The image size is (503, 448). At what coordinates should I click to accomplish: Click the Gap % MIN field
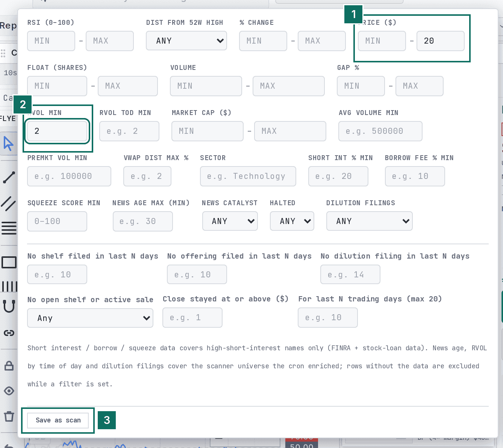pos(361,86)
